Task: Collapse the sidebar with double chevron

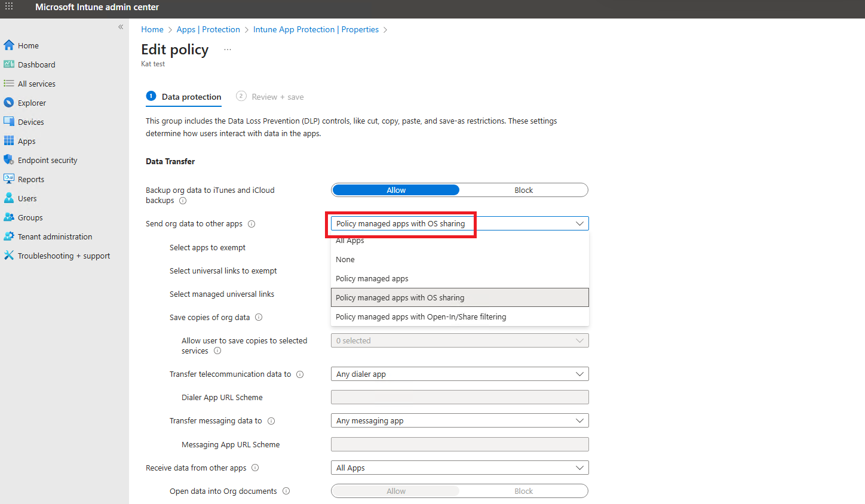Action: coord(121,27)
